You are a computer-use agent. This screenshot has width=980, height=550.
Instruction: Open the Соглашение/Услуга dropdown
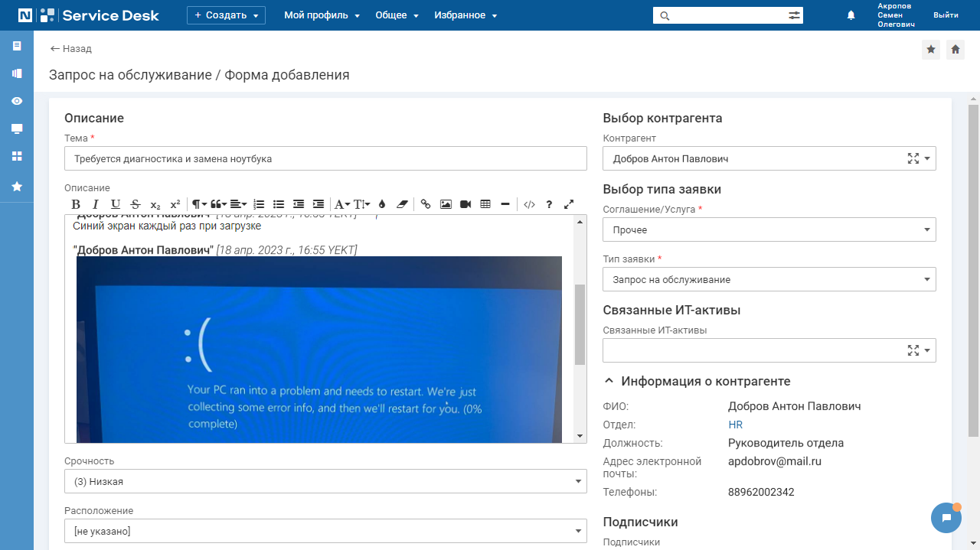coord(769,229)
